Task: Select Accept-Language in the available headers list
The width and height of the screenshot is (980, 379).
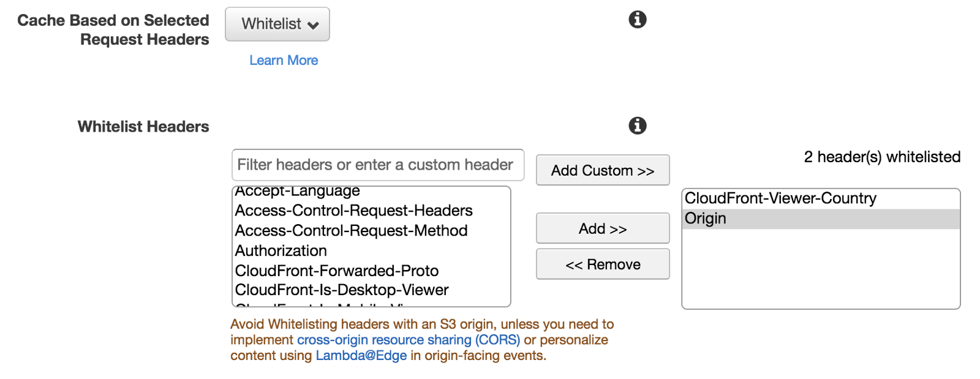Action: click(x=298, y=192)
